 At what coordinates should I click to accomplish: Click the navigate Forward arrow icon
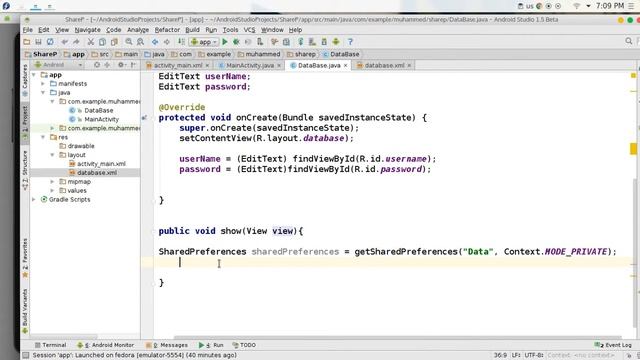(x=167, y=42)
